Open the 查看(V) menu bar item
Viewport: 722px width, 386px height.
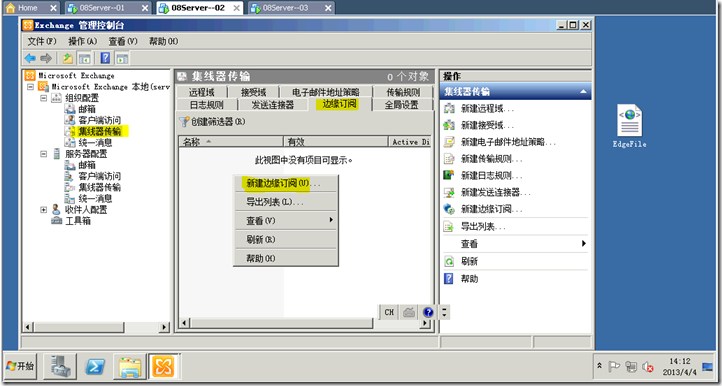(x=123, y=41)
